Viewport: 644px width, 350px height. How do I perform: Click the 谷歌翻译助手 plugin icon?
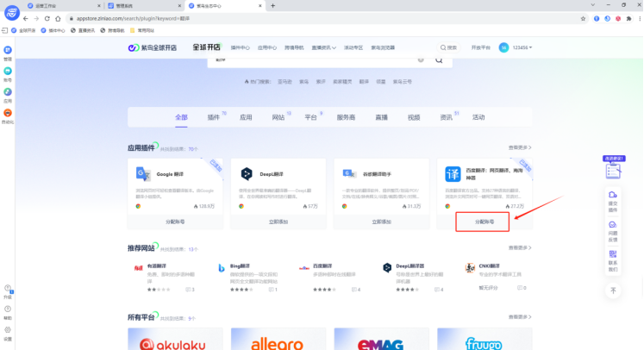349,174
